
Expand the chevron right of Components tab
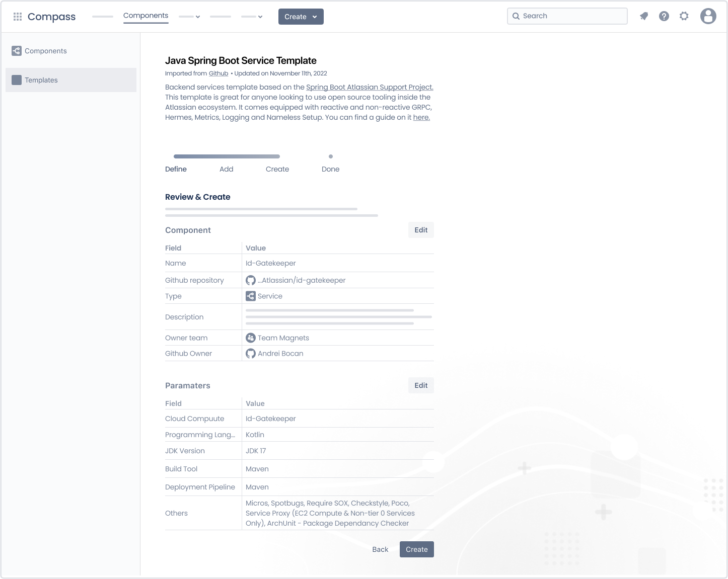point(197,17)
